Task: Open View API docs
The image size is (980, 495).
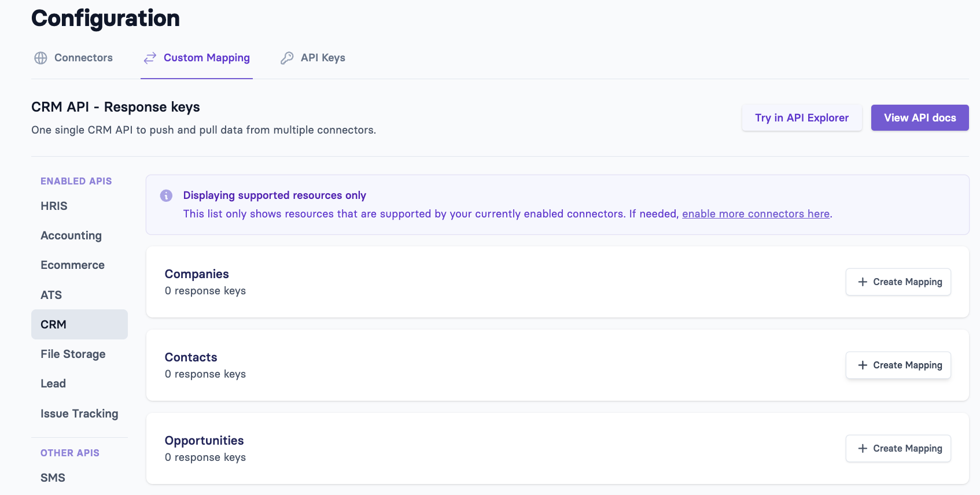Action: [x=919, y=118]
